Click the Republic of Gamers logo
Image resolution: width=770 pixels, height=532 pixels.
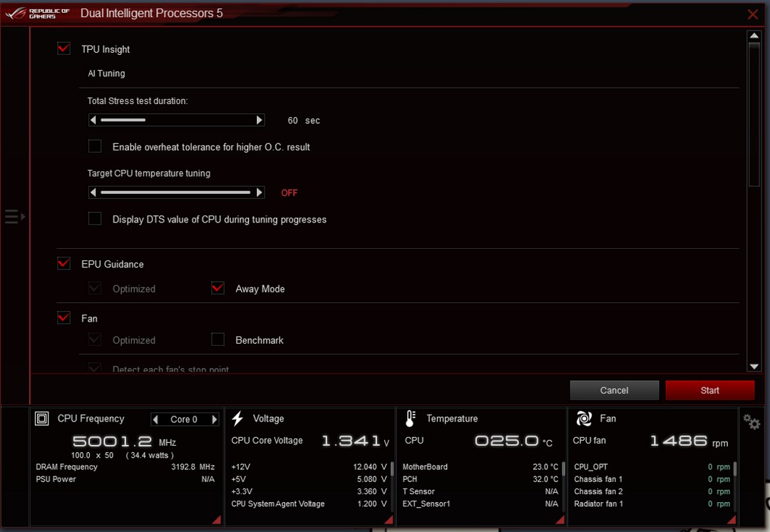point(38,14)
